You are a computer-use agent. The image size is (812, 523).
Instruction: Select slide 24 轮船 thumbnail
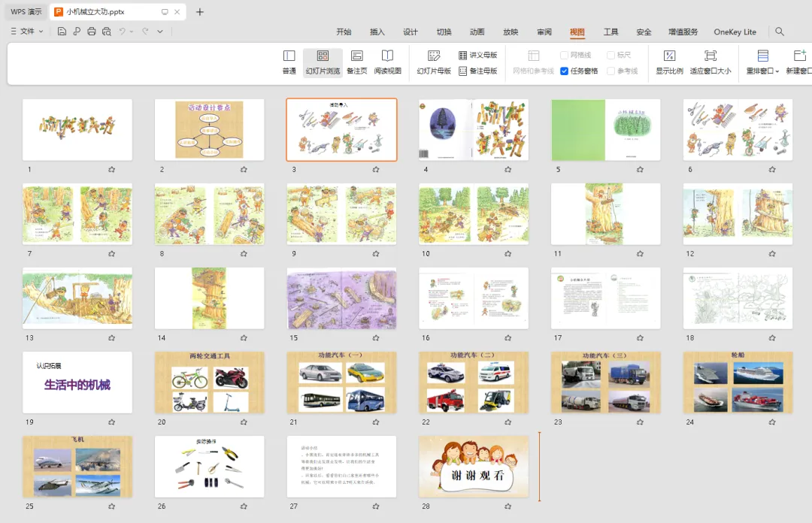point(738,382)
